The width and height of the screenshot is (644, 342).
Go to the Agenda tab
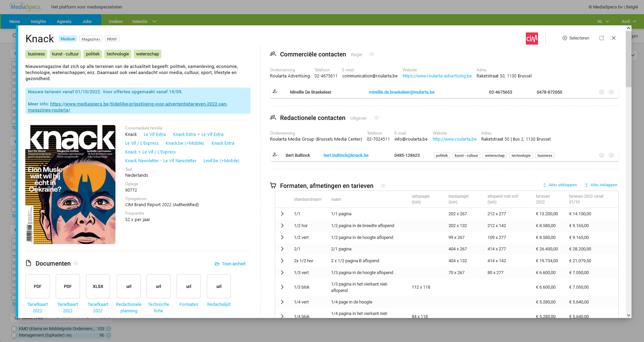coord(64,22)
